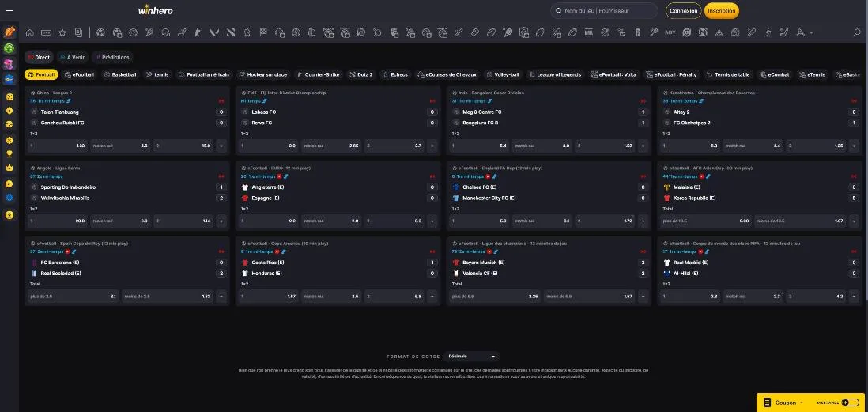Viewport: 868px width, 412px height.
Task: Expand more markets for Real Madrid (E) match
Action: (x=854, y=297)
